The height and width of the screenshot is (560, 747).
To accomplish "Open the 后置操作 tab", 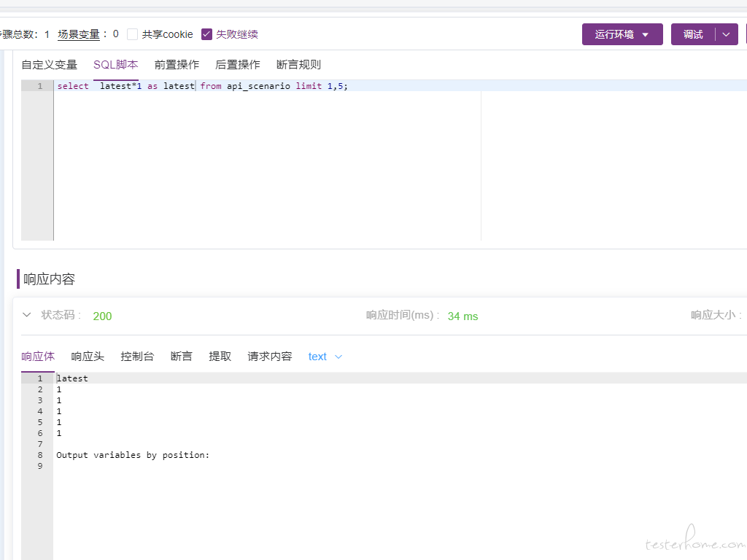I will (238, 65).
